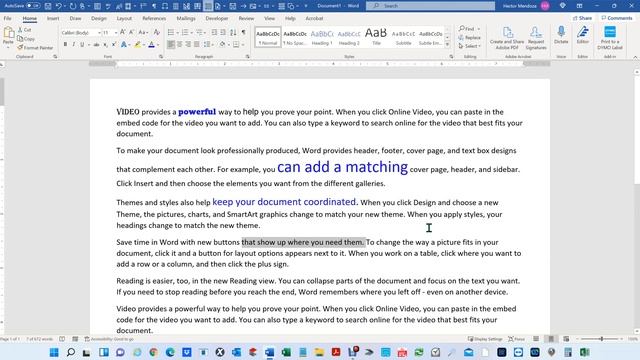Viewport: 640px width, 360px height.
Task: Click the Bullets list icon
Action: 171,32
